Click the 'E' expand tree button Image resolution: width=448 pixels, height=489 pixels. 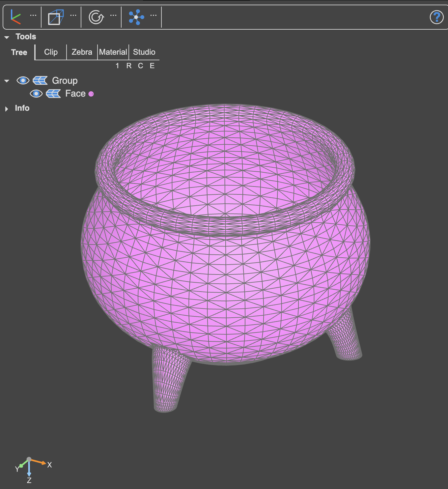pyautogui.click(x=152, y=66)
